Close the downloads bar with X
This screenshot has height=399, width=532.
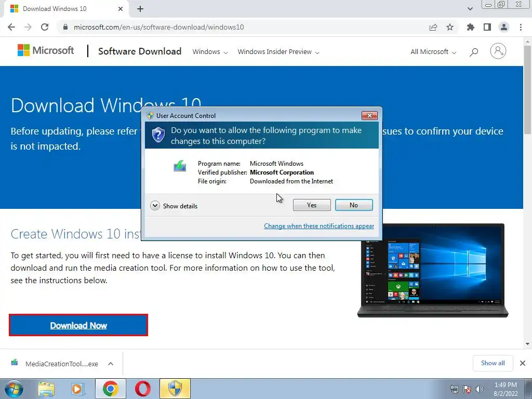pyautogui.click(x=523, y=363)
